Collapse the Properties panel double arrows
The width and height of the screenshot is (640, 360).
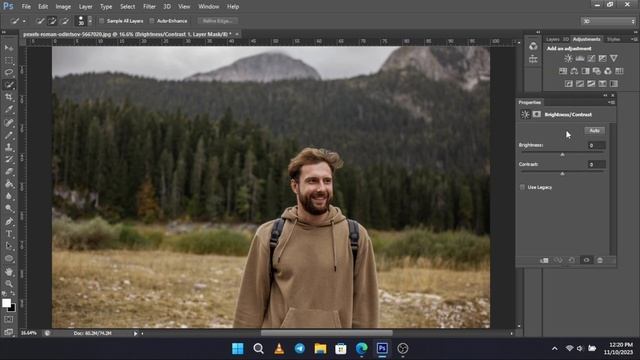point(605,96)
